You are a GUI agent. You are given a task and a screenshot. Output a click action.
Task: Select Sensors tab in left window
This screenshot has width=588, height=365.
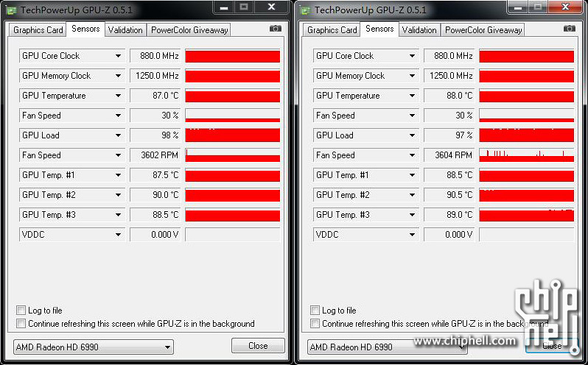[85, 29]
